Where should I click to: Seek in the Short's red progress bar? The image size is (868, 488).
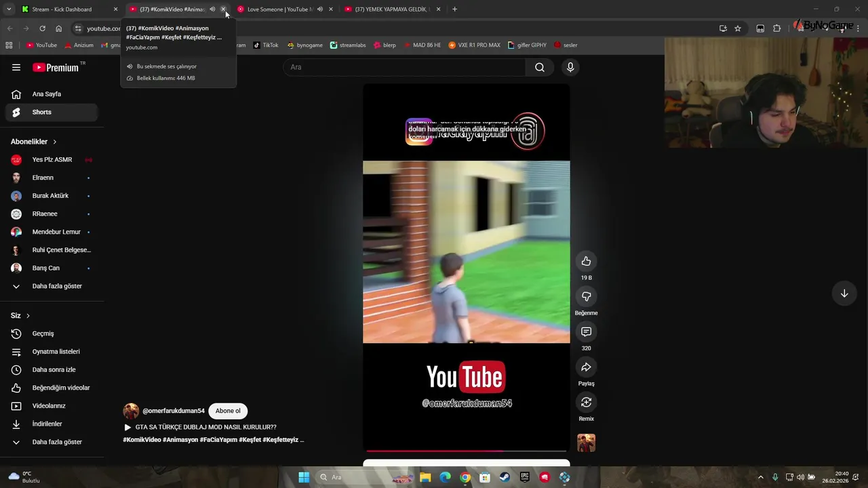467,451
